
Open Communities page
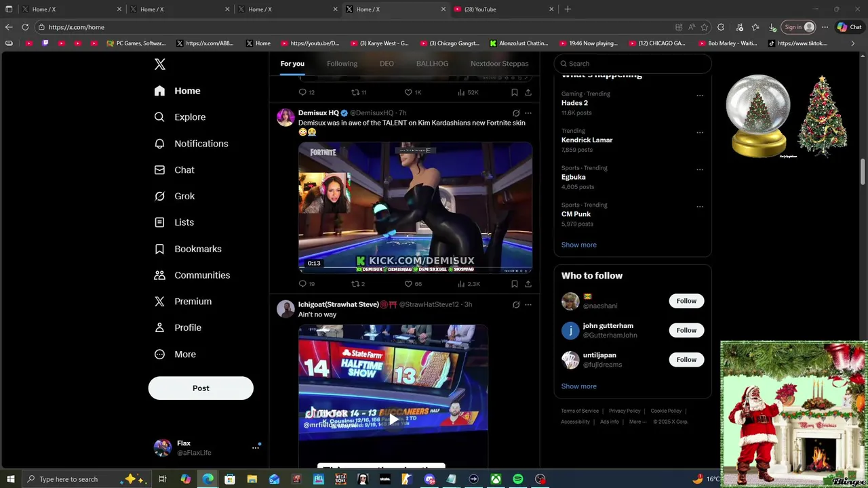coord(192,275)
